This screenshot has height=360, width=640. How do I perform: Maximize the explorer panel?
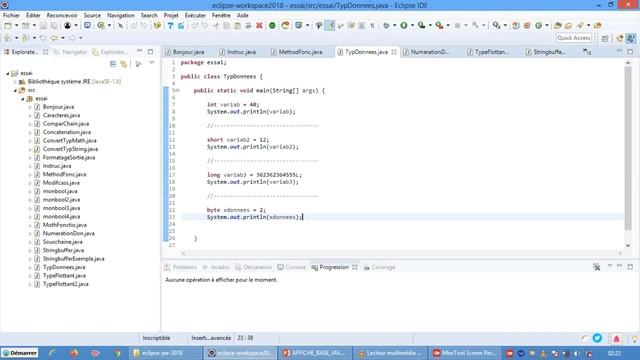coord(151,51)
